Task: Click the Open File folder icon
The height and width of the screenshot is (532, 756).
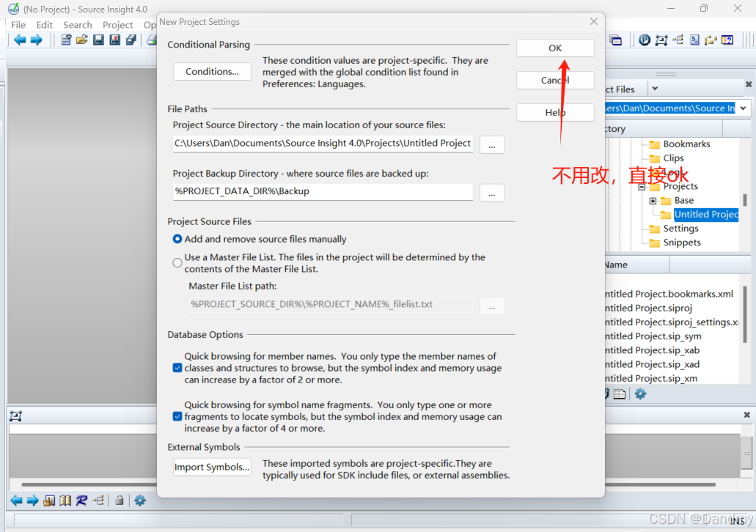Action: 82,40
